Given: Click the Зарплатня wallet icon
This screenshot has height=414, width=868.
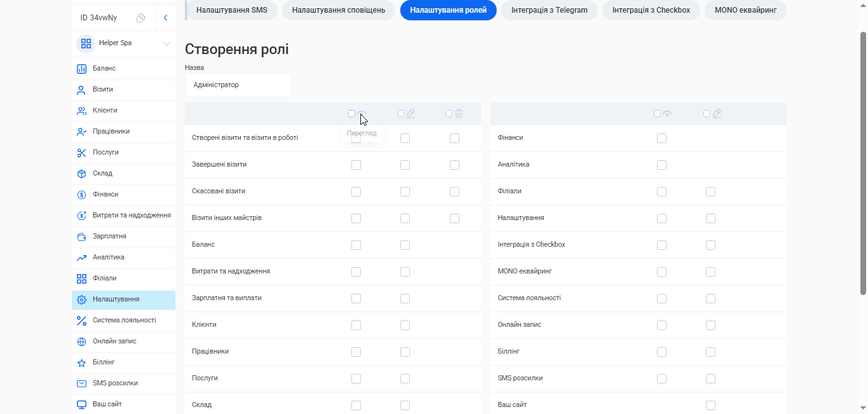Looking at the screenshot, I should click(x=81, y=237).
